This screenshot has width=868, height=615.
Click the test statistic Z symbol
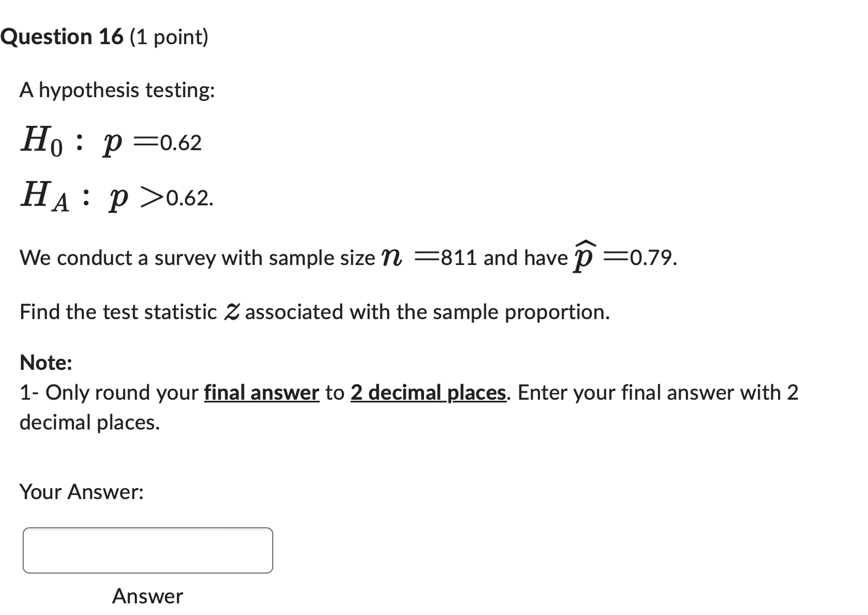point(231,311)
